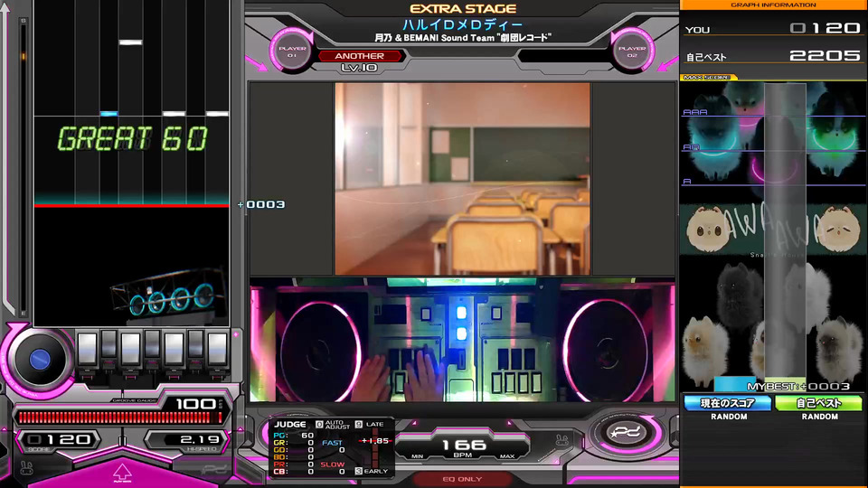Click the FAST label in judge panel
868x488 pixels.
point(332,443)
